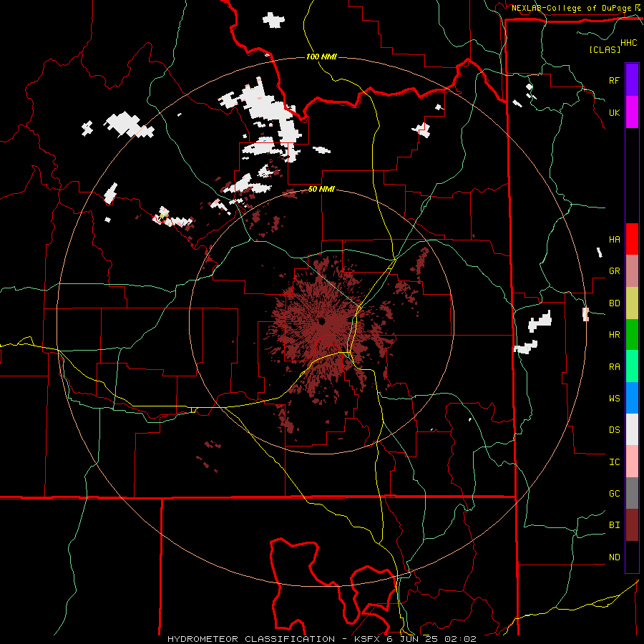Click the HHC product label
Image resolution: width=644 pixels, height=644 pixels.
pos(629,43)
